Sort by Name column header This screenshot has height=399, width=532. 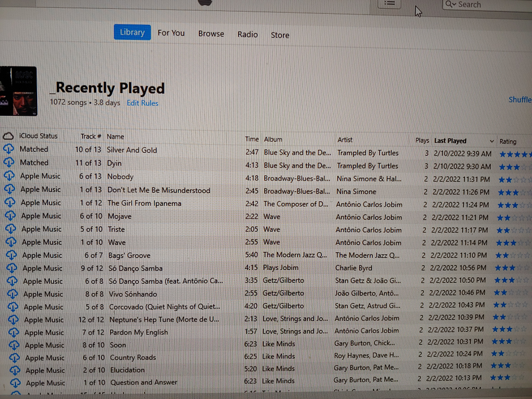click(115, 137)
